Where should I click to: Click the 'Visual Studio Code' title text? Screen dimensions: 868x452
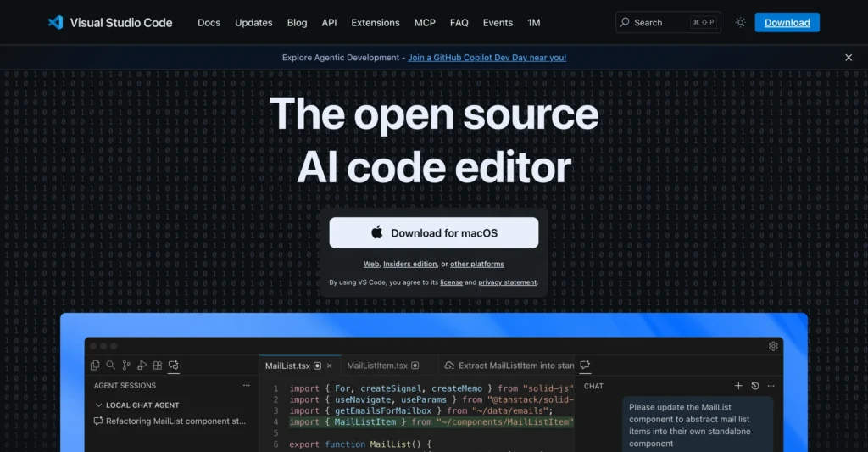coord(121,23)
